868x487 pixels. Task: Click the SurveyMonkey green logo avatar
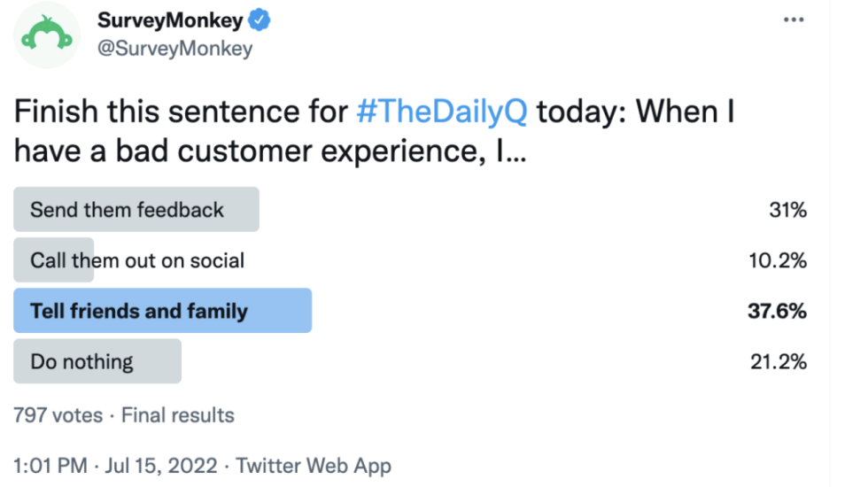47,35
